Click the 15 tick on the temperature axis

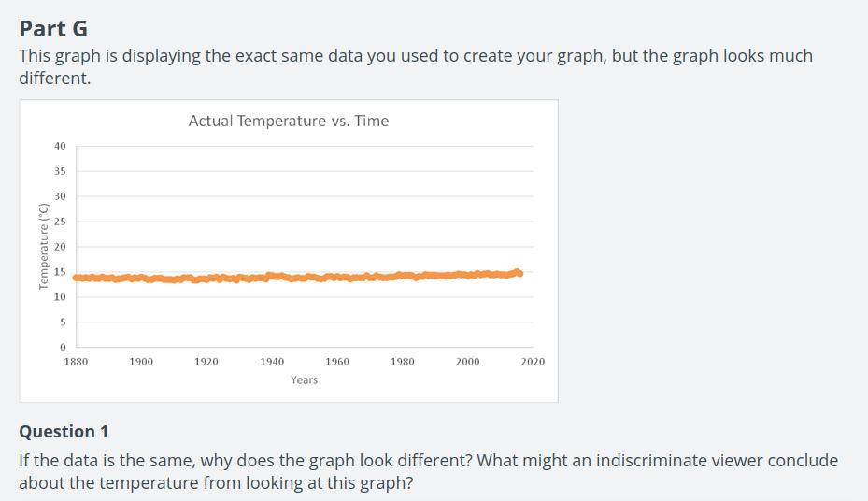click(60, 272)
